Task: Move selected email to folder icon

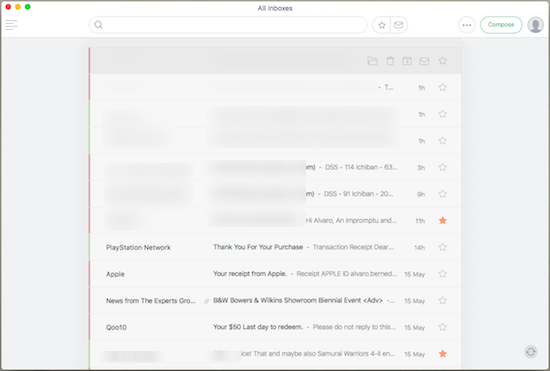Action: coord(373,61)
